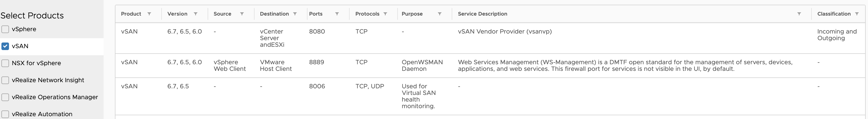This screenshot has height=119, width=868.
Task: Open the Purpose column filter icon
Action: click(439, 14)
